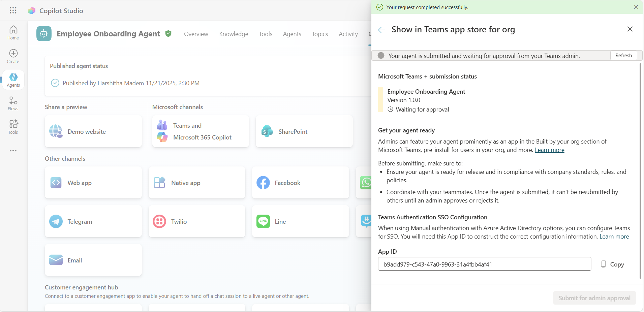
Task: Go to Home in left sidebar
Action: [x=13, y=33]
